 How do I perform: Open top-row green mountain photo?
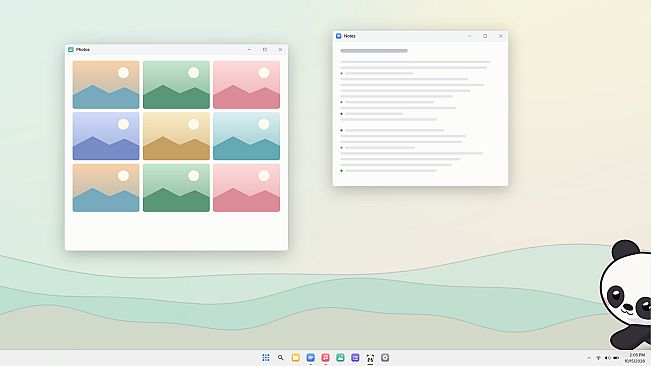176,85
